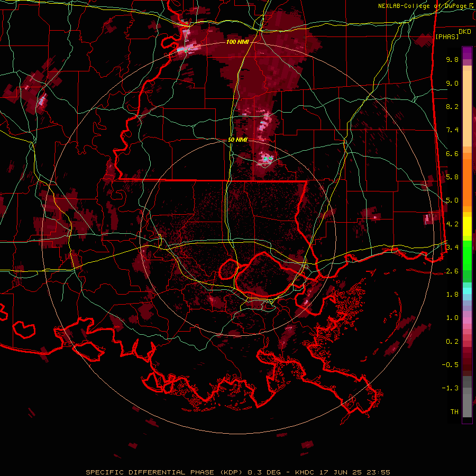Click the DKD product label

pos(465,32)
